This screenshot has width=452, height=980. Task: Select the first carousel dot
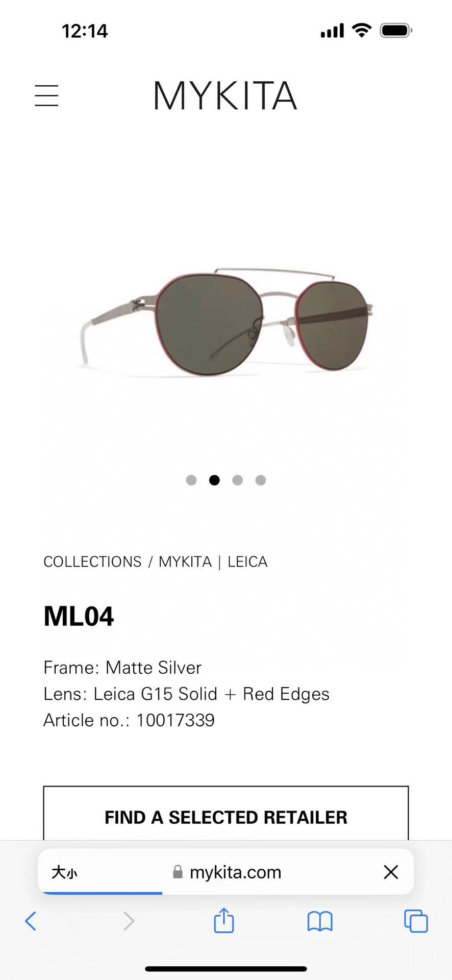coord(191,480)
